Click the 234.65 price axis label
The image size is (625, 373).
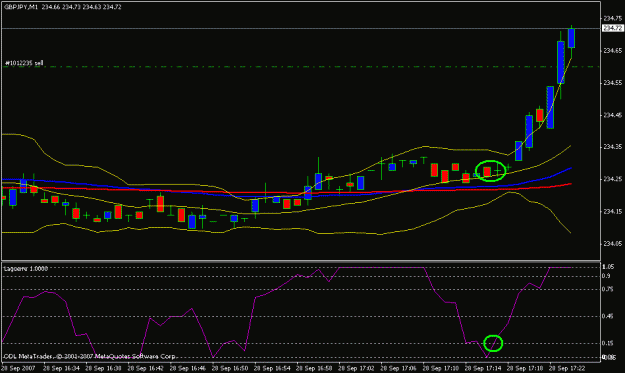[x=613, y=51]
